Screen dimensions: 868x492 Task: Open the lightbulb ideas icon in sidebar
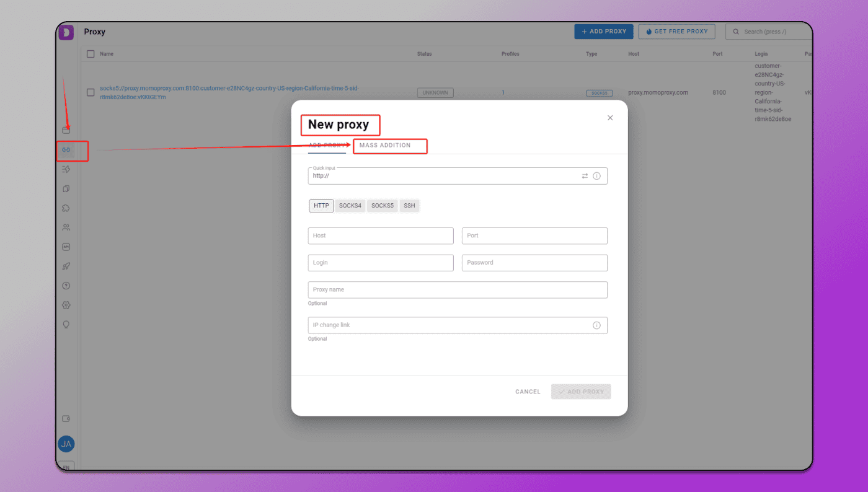coord(66,325)
